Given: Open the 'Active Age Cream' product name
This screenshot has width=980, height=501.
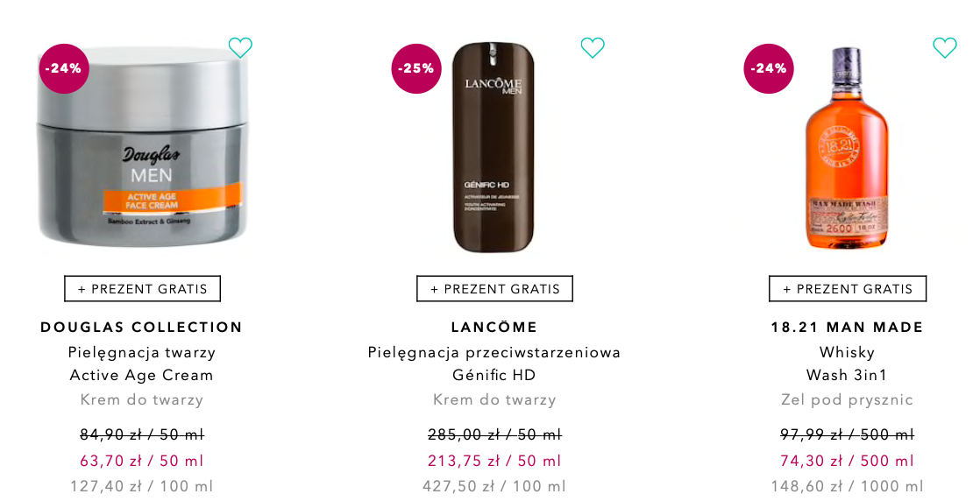Looking at the screenshot, I should (x=142, y=375).
